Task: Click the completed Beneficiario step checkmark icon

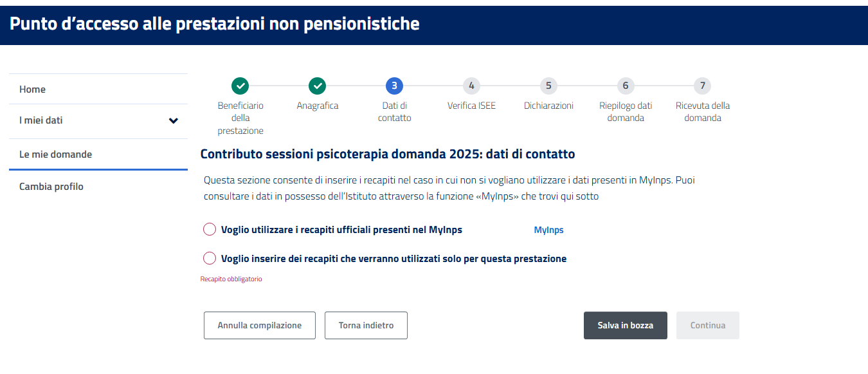Action: (x=240, y=86)
